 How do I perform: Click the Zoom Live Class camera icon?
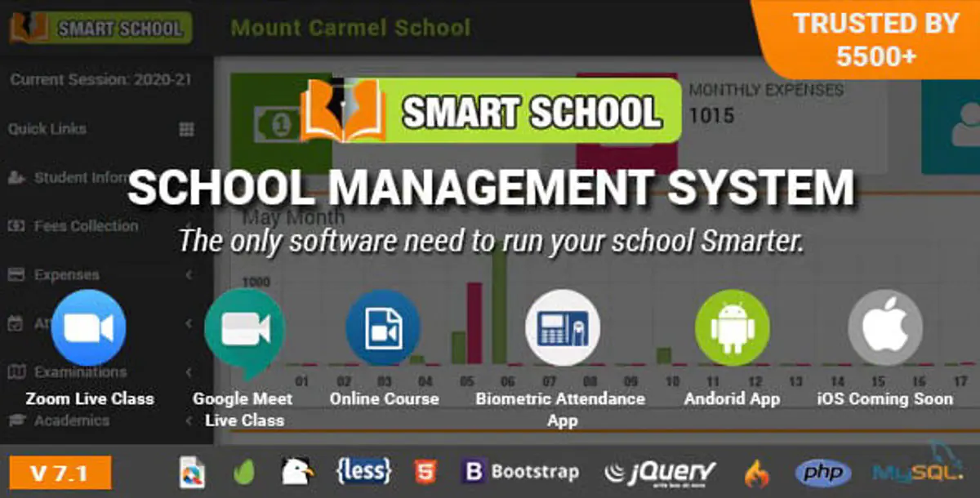coord(88,327)
